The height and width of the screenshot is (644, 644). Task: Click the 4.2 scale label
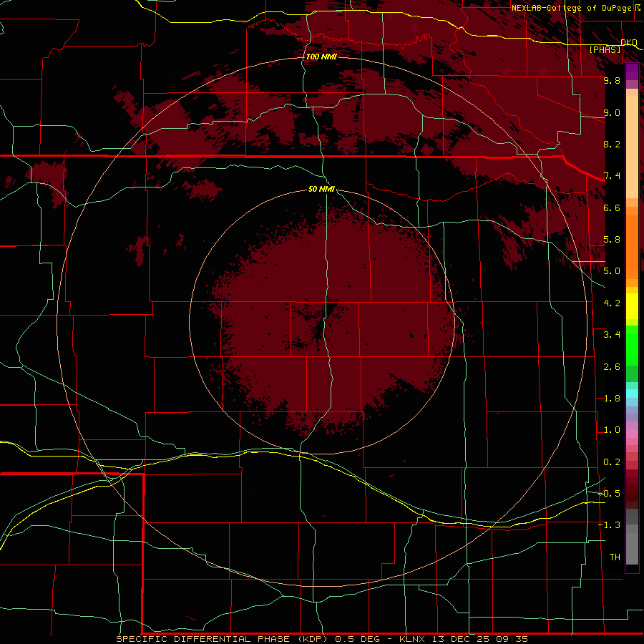coord(612,303)
